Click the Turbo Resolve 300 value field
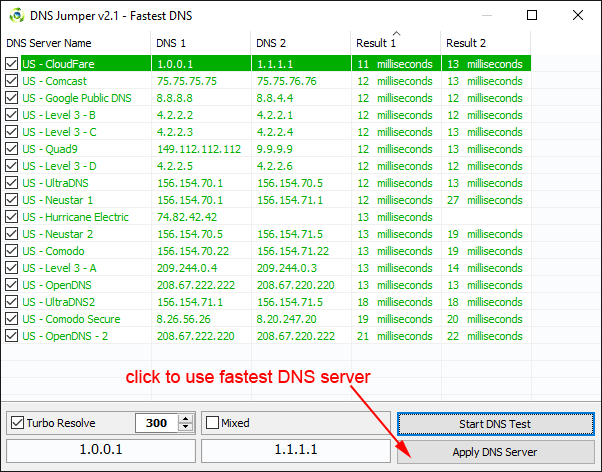Screen dimensions: 602x472 click(157, 423)
